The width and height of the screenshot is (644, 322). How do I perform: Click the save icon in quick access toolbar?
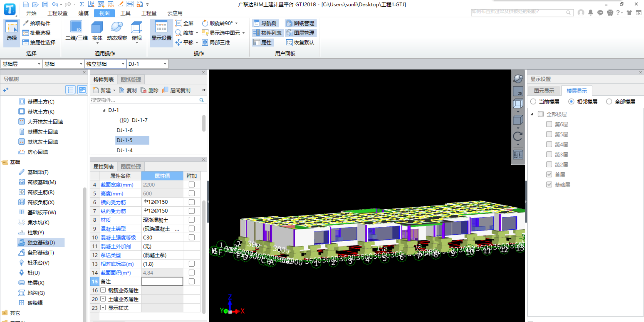[x=45, y=4]
